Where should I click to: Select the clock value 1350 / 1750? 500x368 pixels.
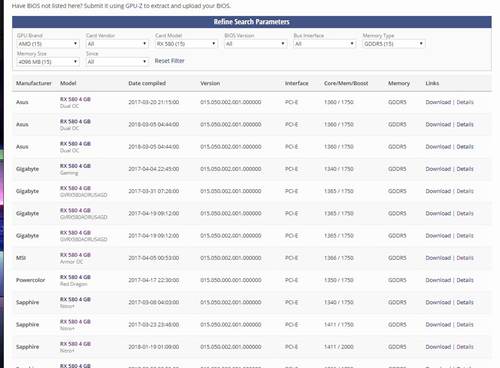pyautogui.click(x=339, y=280)
